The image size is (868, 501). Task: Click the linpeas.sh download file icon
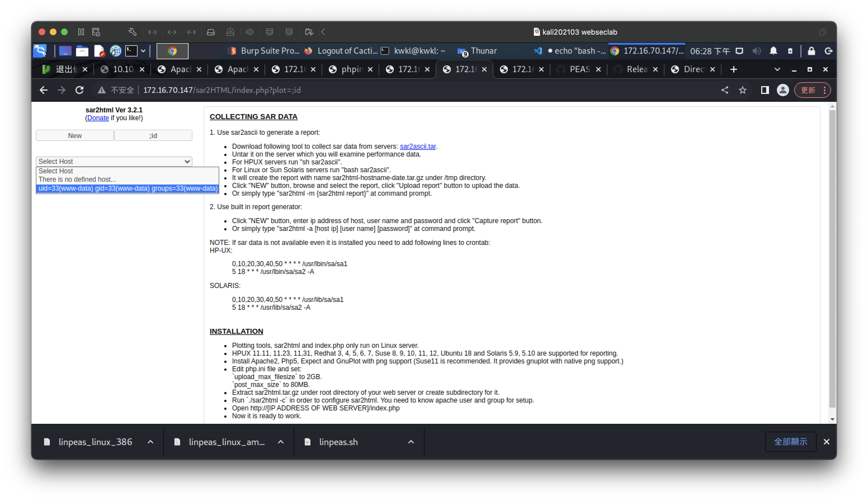(x=308, y=441)
